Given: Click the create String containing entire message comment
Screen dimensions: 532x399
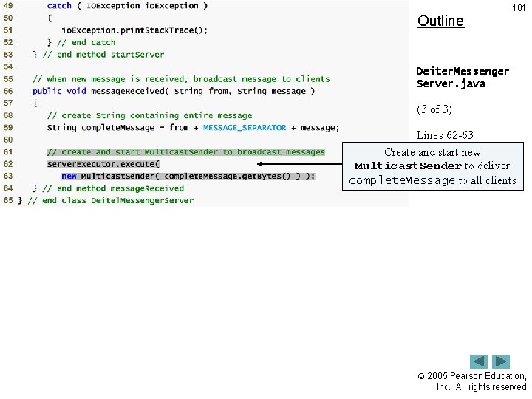Looking at the screenshot, I should (x=149, y=116).
